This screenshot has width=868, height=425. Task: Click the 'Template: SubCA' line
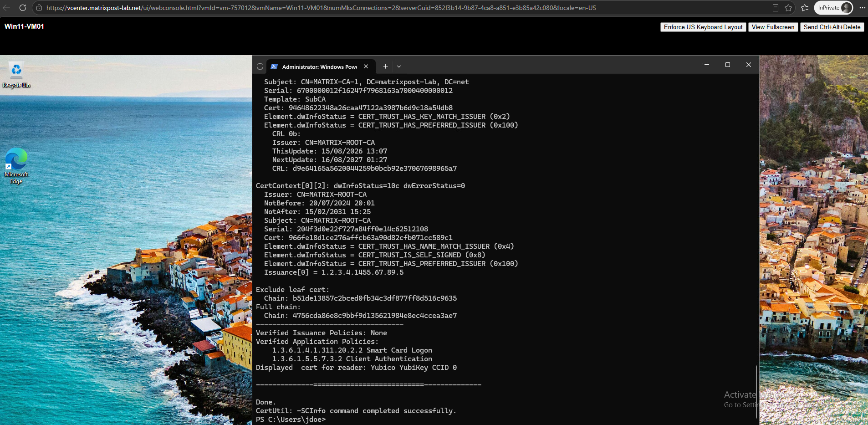295,99
